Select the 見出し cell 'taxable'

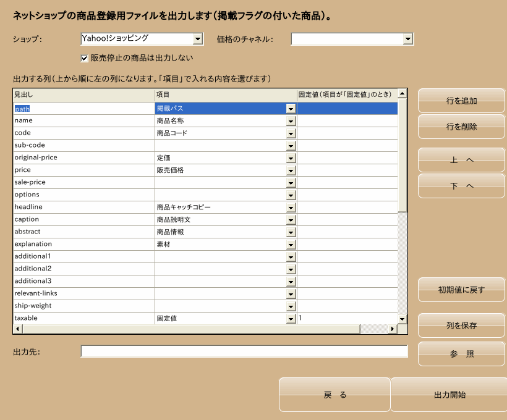click(x=84, y=318)
